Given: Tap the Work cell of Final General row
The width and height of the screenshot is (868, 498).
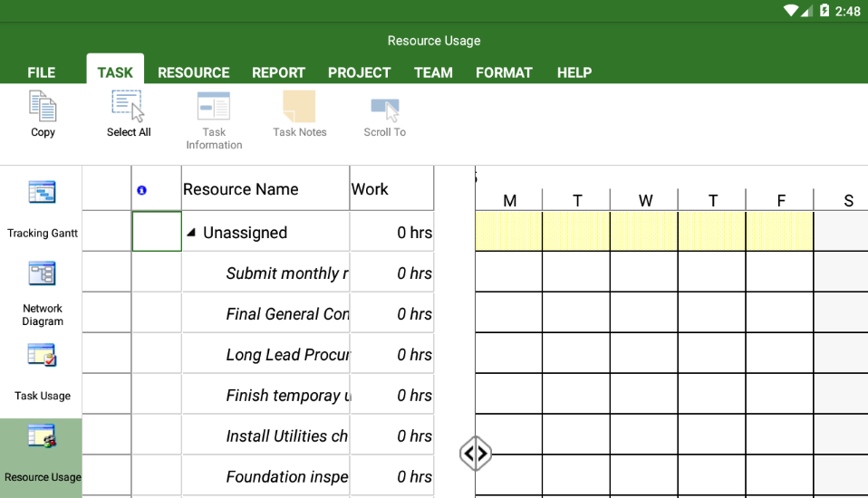Looking at the screenshot, I should pos(392,313).
